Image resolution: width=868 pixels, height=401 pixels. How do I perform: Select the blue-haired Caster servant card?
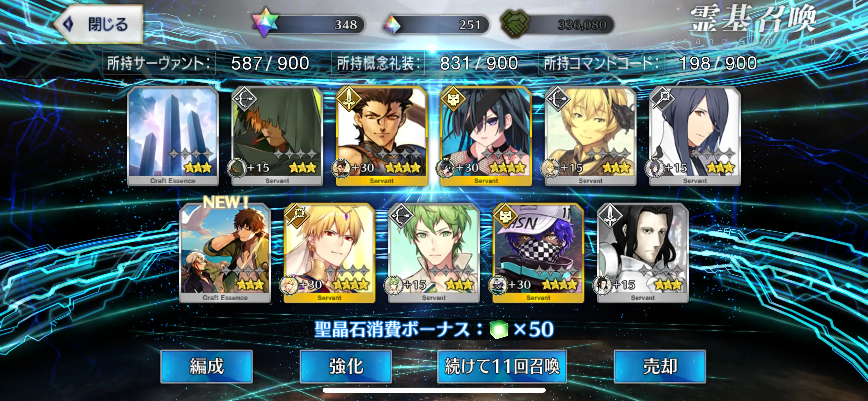[x=695, y=136]
